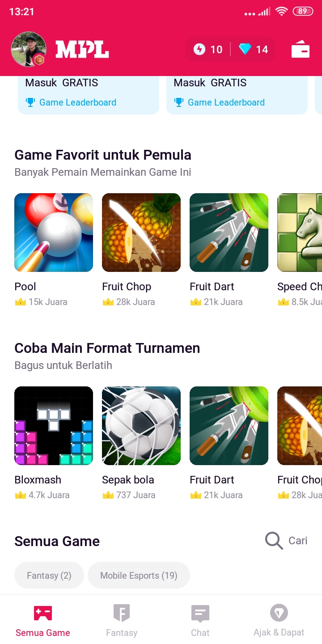
Task: Switch to the Fantasy bottom tab
Action: (122, 620)
